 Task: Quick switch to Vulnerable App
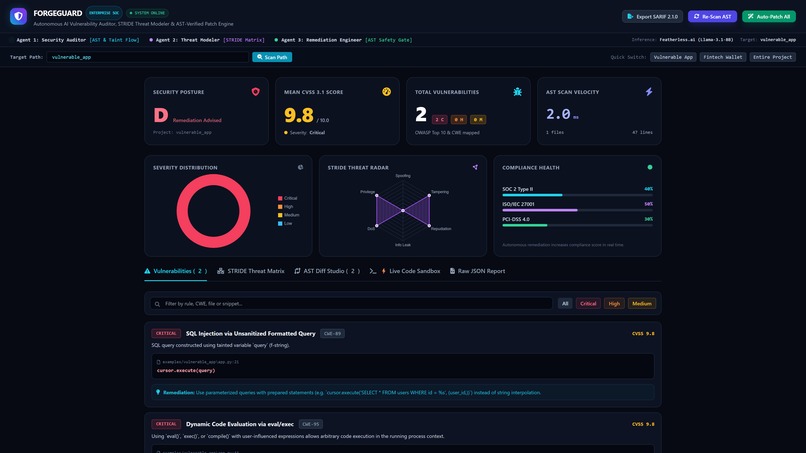[x=673, y=57]
